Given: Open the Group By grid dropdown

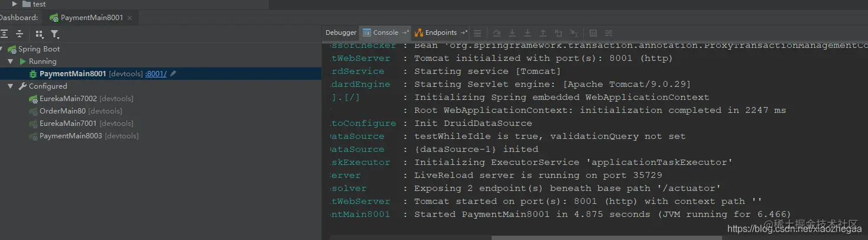Looking at the screenshot, I should point(39,34).
